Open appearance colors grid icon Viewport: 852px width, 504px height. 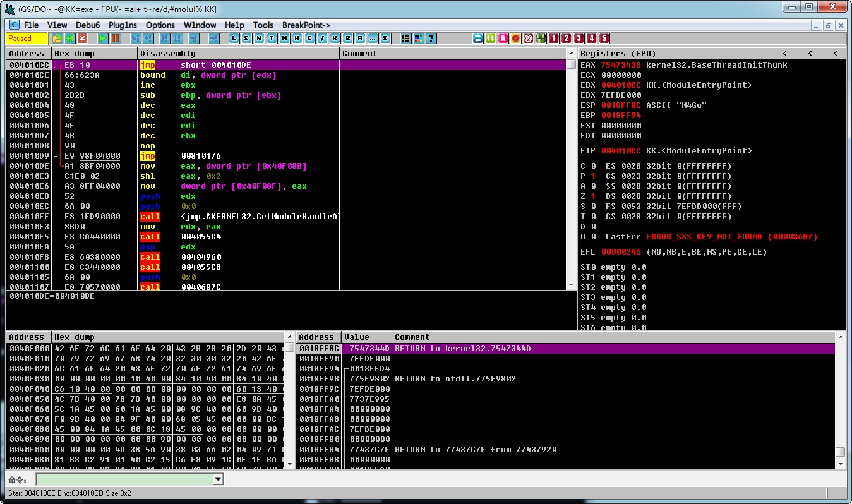[418, 39]
